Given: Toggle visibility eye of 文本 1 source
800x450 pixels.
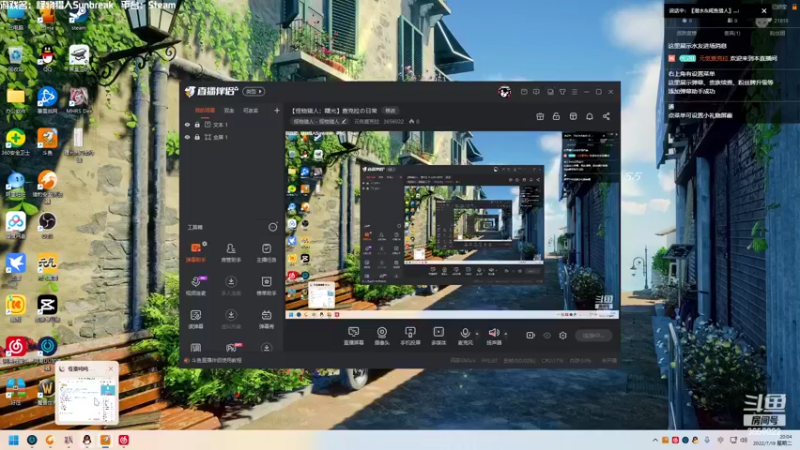Looking at the screenshot, I should point(187,124).
